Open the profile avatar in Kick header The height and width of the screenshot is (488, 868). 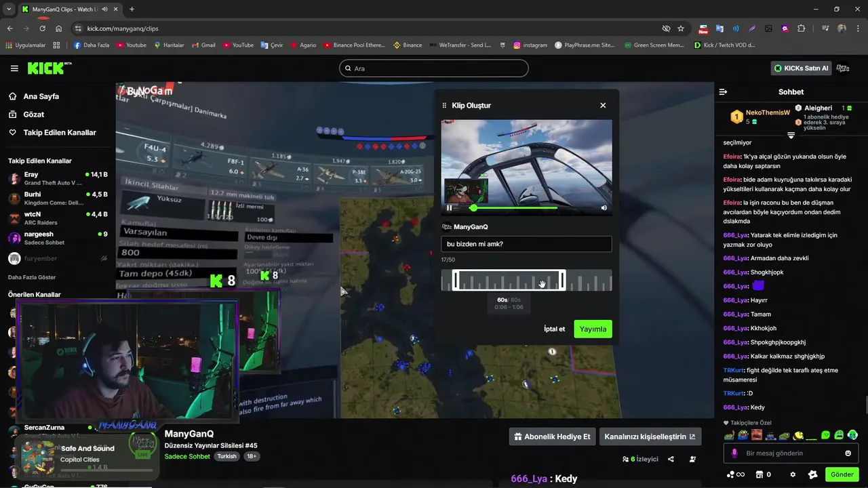pos(843,68)
